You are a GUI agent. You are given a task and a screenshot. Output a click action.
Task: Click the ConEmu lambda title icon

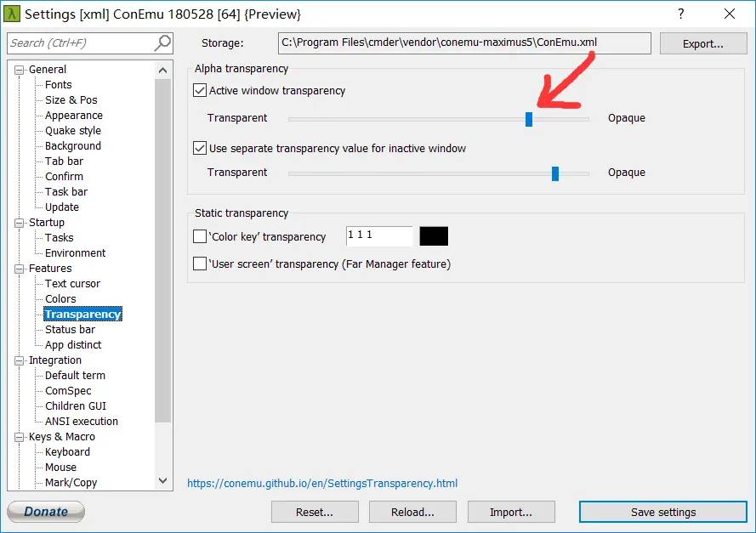click(x=12, y=14)
